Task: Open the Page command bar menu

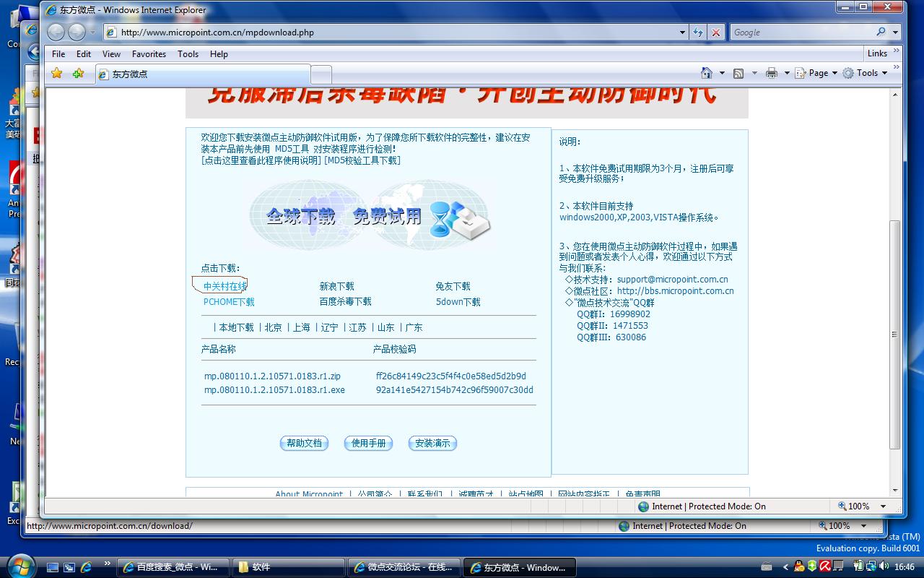Action: (816, 73)
